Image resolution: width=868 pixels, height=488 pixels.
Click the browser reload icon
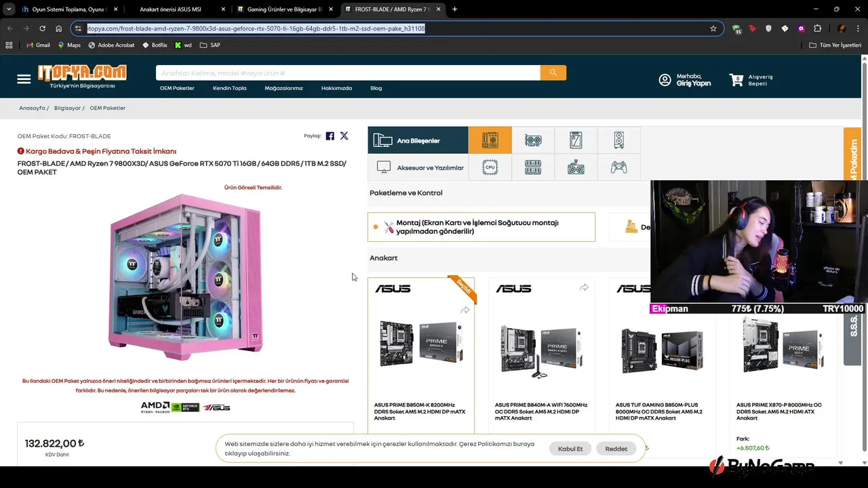pyautogui.click(x=42, y=28)
